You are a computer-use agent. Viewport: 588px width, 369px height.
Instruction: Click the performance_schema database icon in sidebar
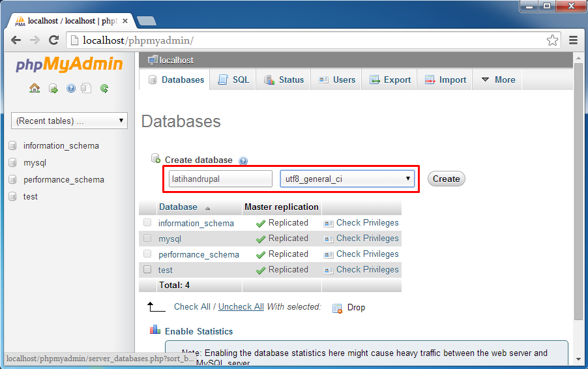click(x=13, y=180)
